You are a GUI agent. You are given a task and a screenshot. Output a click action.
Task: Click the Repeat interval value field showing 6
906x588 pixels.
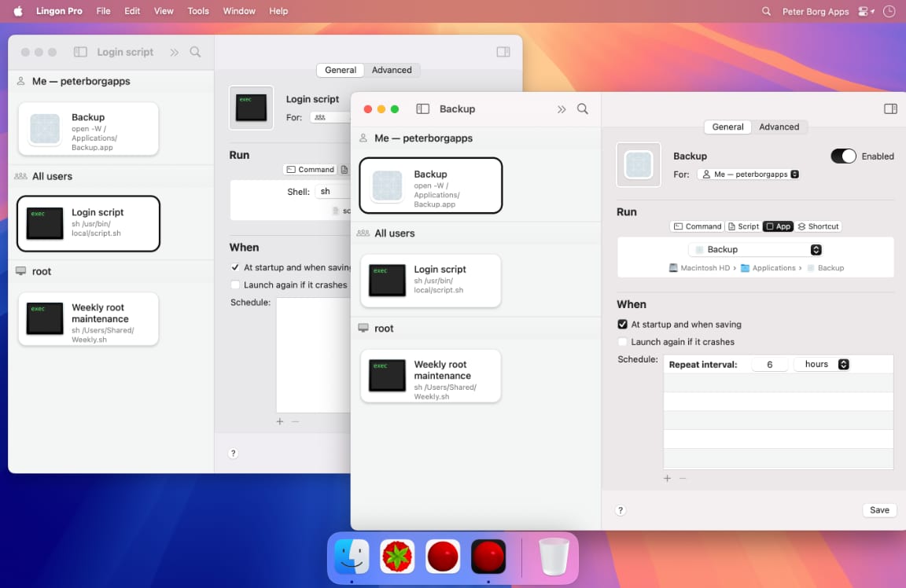pos(769,364)
